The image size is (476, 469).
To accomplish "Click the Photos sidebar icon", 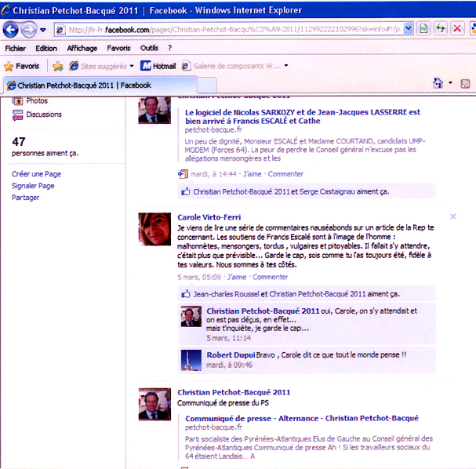I will pyautogui.click(x=17, y=100).
